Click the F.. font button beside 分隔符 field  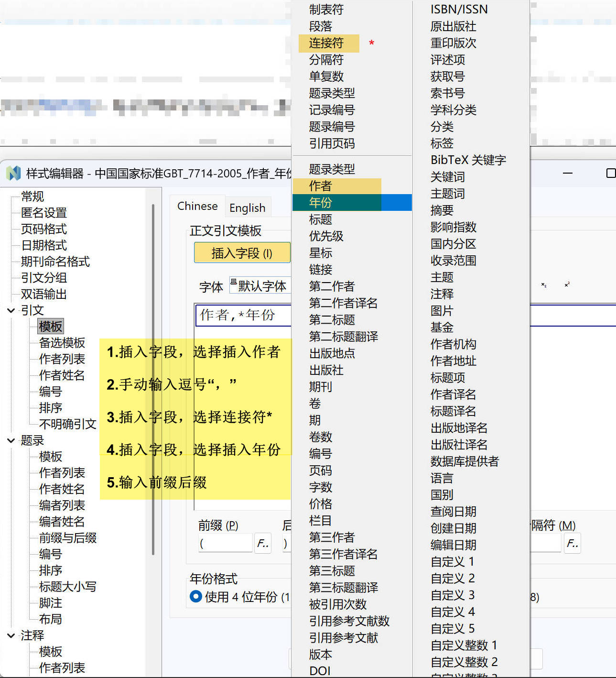point(572,543)
